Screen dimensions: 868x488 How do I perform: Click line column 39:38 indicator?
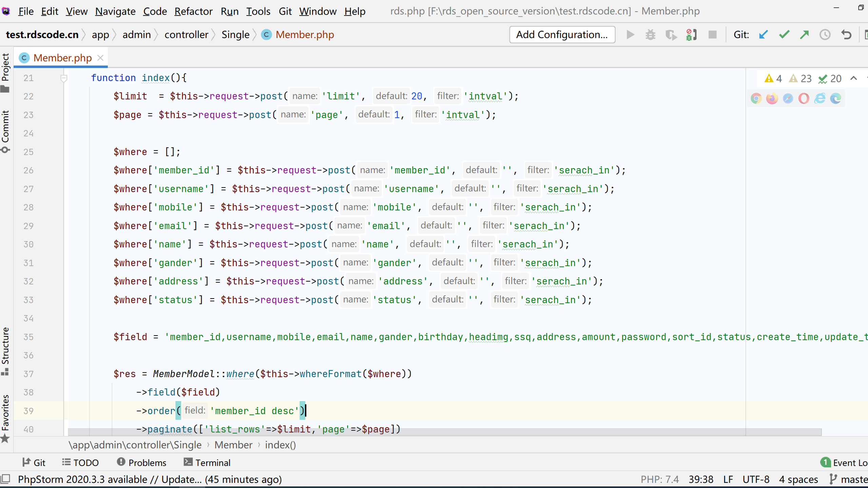(701, 480)
